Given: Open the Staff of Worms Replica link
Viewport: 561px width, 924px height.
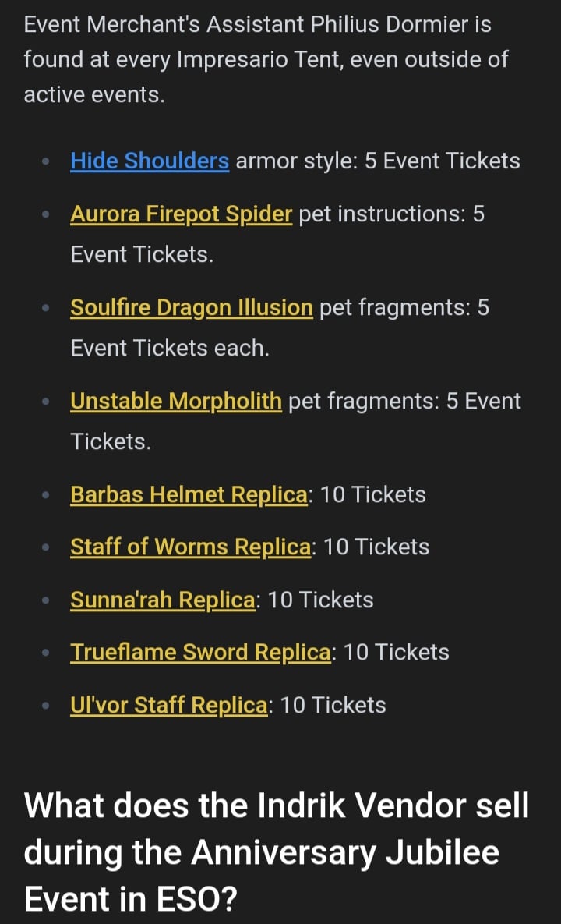Looking at the screenshot, I should pos(190,547).
